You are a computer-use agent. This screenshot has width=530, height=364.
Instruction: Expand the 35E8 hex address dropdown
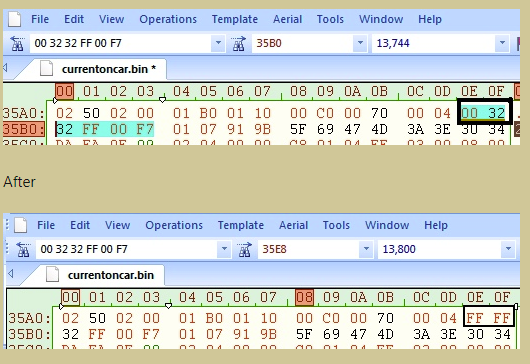click(366, 249)
